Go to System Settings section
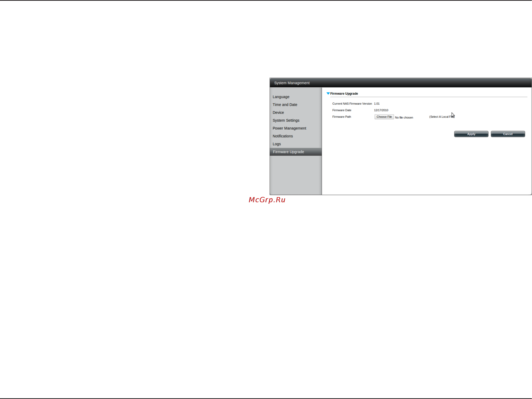The width and height of the screenshot is (532, 399). coord(286,121)
